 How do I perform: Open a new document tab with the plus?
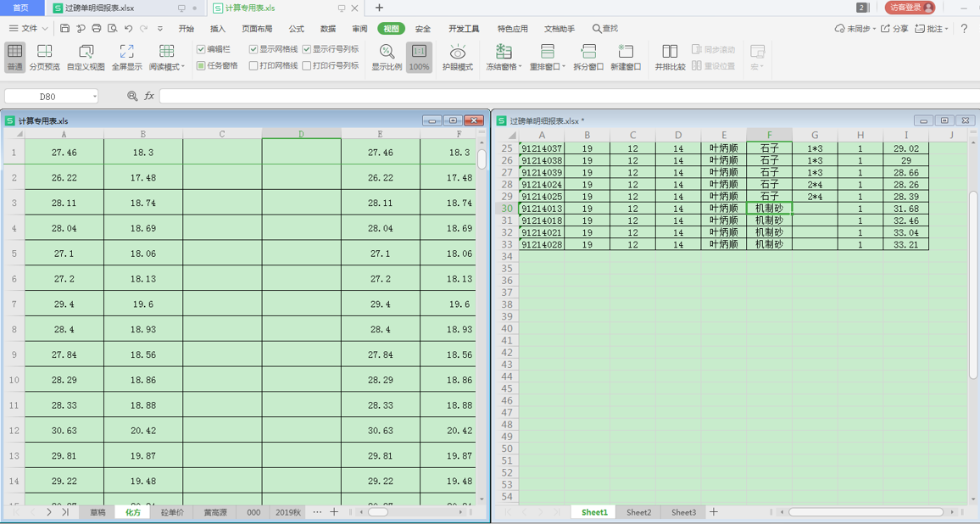click(379, 8)
